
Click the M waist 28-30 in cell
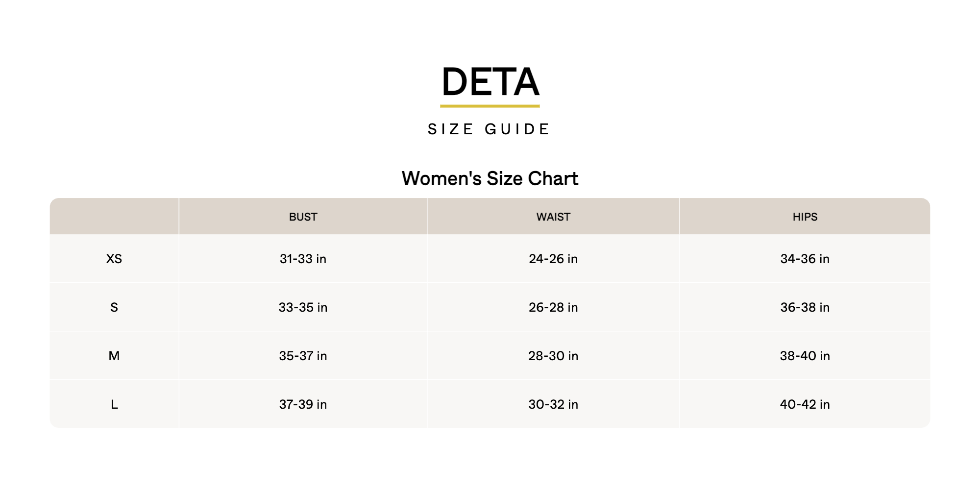[x=553, y=356]
